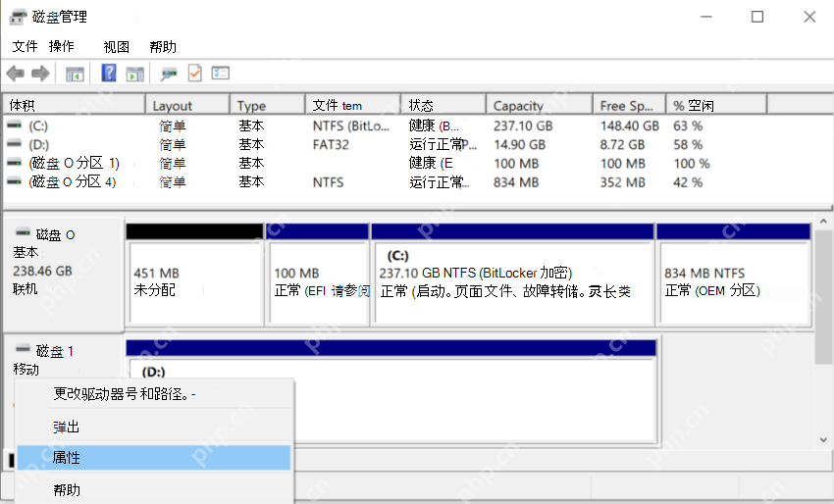Click the 14.90 GB capacity cell

pyautogui.click(x=519, y=144)
